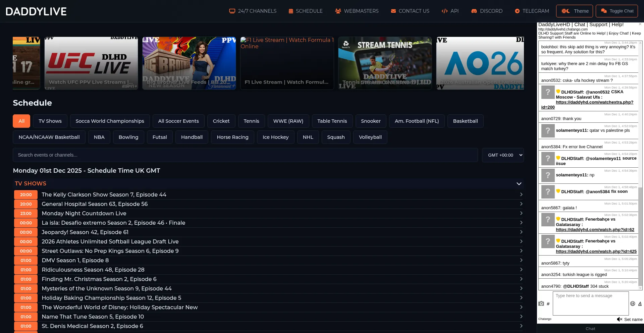Open the 24/7 Channels nav item
This screenshot has width=644, height=333.
253,11
